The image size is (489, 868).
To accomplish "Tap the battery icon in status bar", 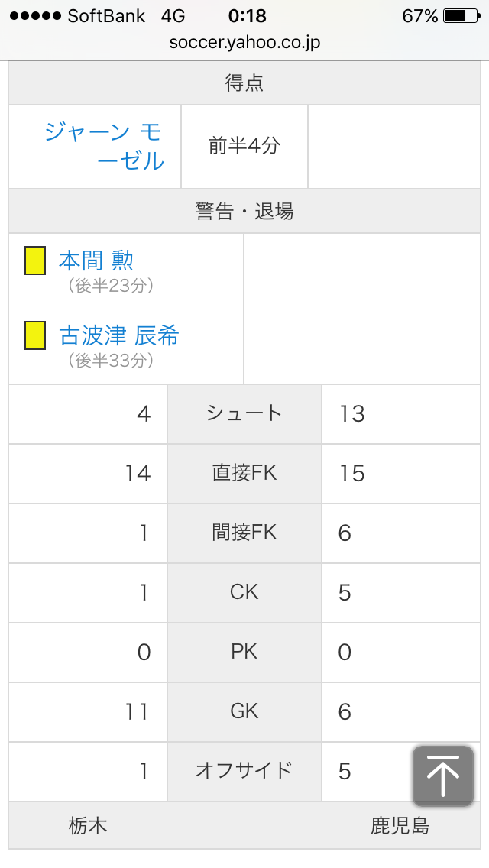I will point(459,15).
